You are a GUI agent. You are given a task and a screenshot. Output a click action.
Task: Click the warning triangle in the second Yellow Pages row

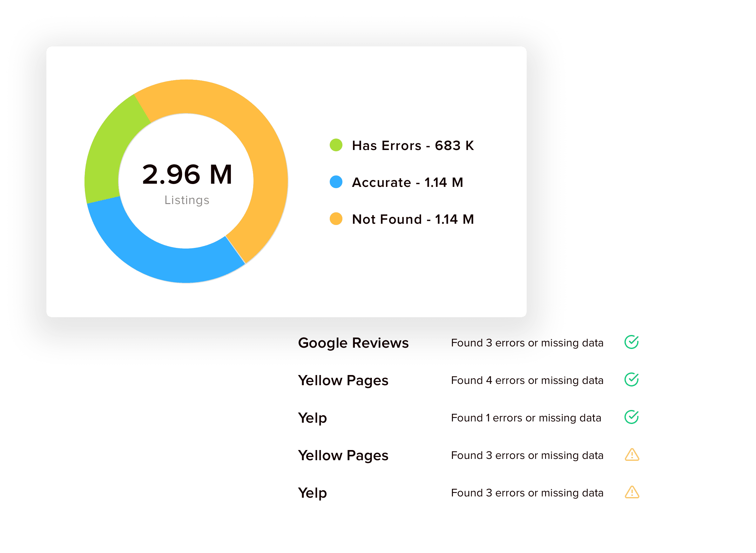(x=632, y=455)
